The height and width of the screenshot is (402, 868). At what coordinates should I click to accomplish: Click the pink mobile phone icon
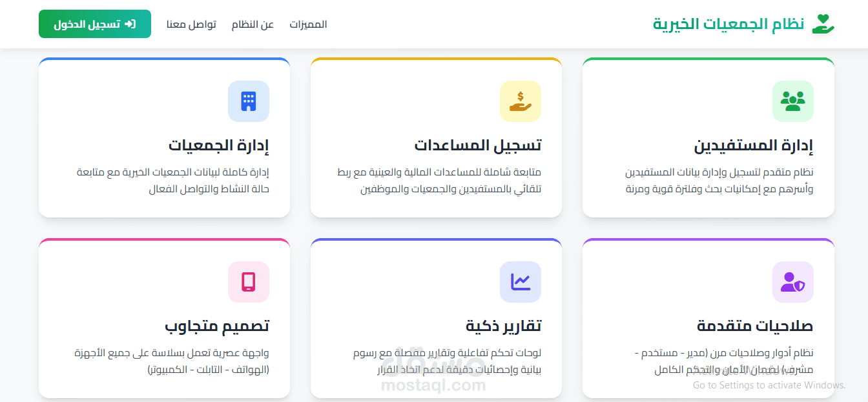pyautogui.click(x=248, y=282)
